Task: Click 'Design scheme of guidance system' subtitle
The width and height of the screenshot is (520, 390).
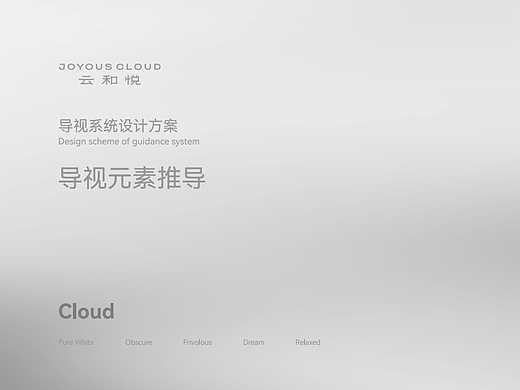Action: (x=129, y=142)
